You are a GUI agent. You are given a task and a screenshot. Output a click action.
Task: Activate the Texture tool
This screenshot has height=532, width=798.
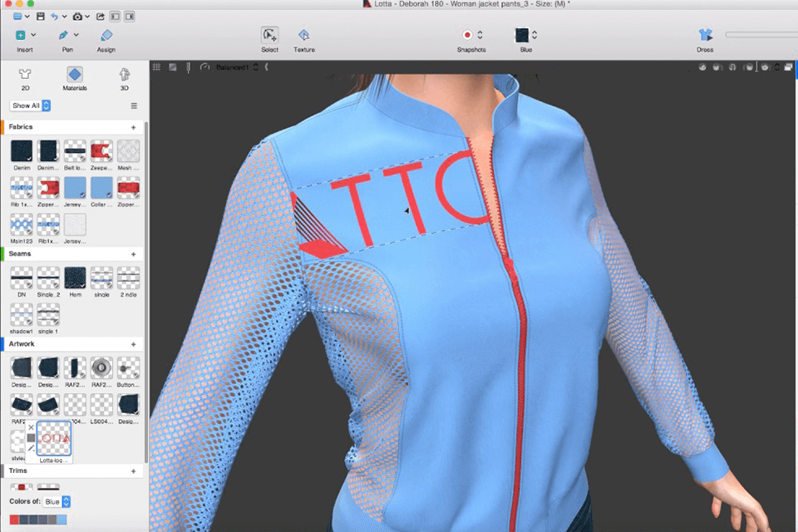coord(304,35)
